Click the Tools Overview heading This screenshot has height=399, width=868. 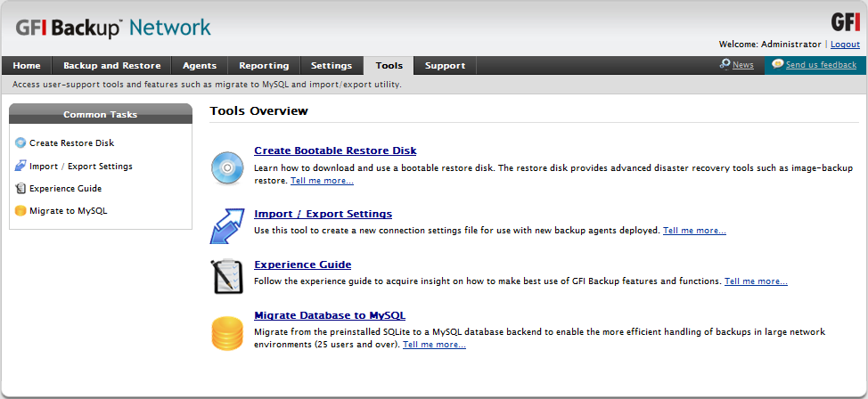[x=258, y=110]
